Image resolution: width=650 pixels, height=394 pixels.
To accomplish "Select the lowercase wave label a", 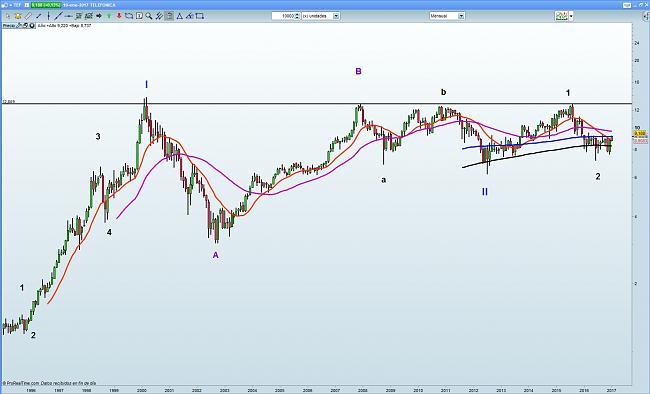I will 384,180.
